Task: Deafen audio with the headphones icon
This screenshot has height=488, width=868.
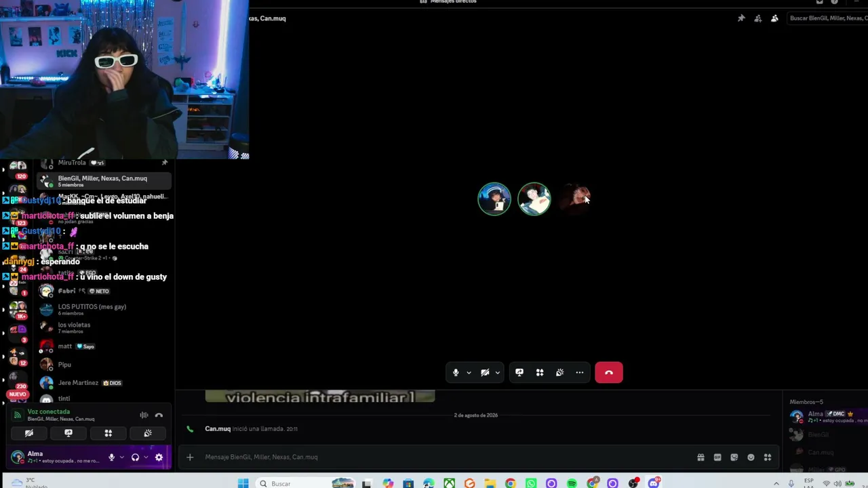Action: pyautogui.click(x=135, y=457)
